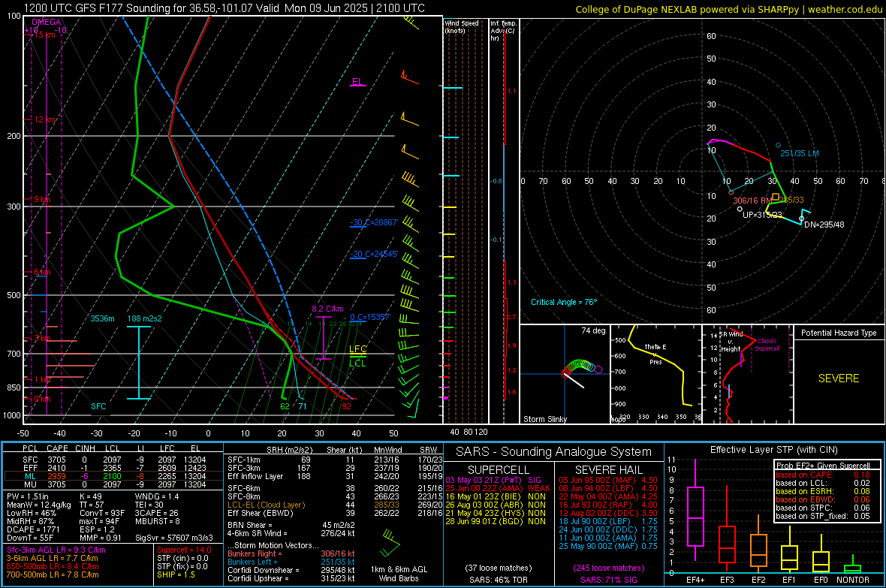The height and width of the screenshot is (588, 886).
Task: Click the 'Bunkers Left = 251/35 kt' line
Action: [x=291, y=562]
